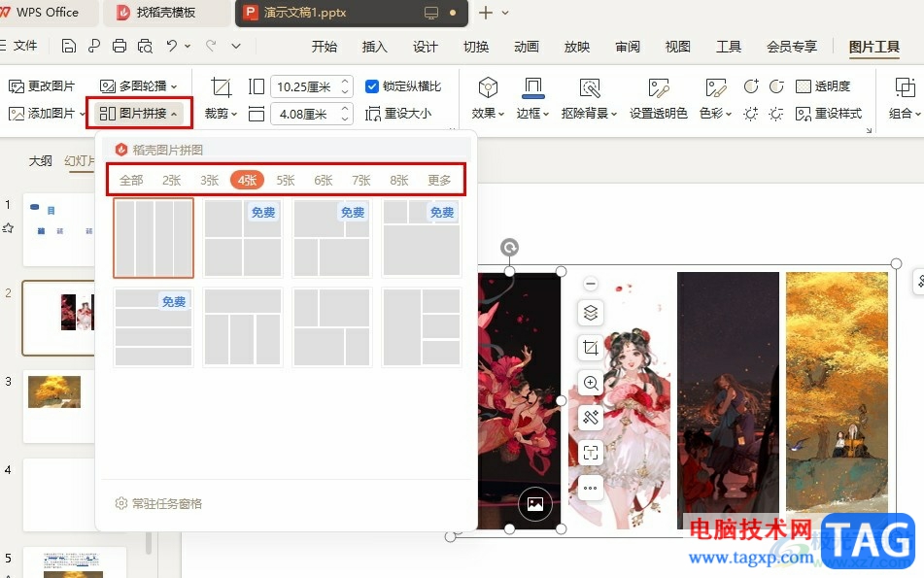
Task: Select slide 1 thumbnail
Action: pos(59,230)
